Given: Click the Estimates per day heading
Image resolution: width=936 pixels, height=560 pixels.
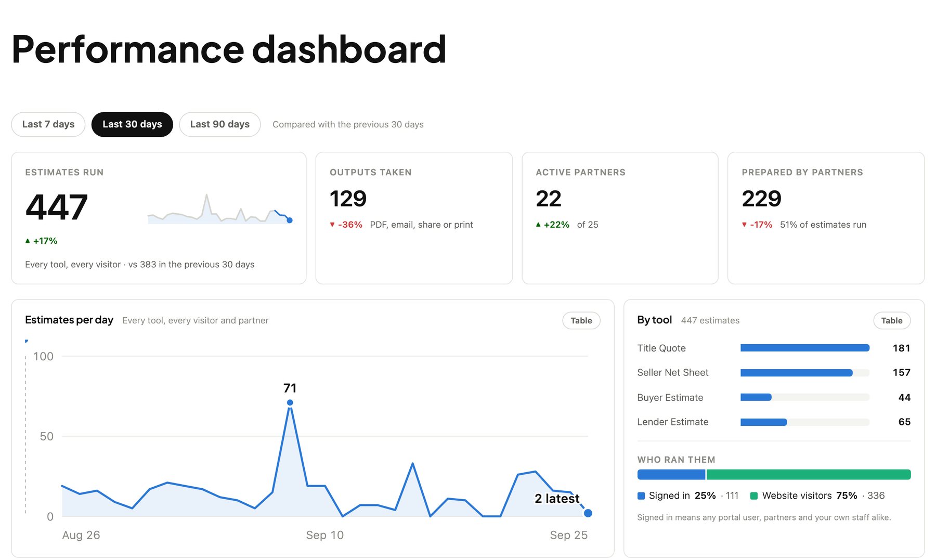Looking at the screenshot, I should 69,320.
